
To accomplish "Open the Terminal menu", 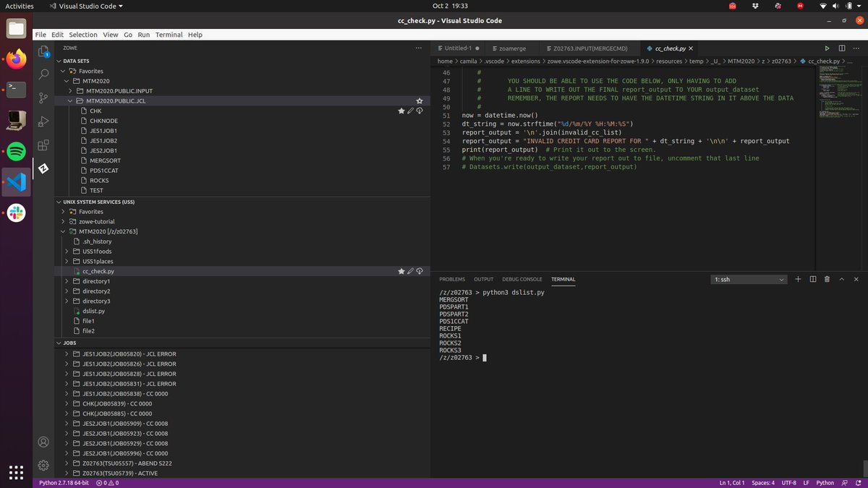I will [x=169, y=34].
